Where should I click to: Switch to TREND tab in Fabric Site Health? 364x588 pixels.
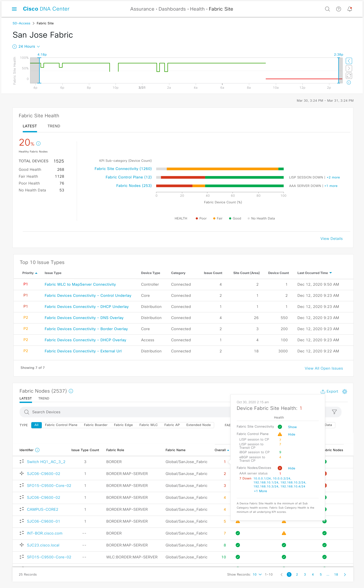coord(54,126)
